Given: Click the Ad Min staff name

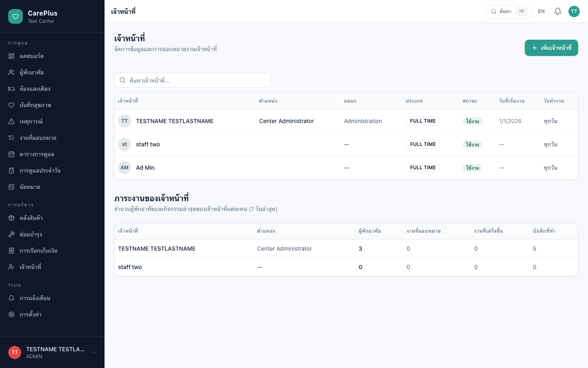Looking at the screenshot, I should (x=145, y=168).
